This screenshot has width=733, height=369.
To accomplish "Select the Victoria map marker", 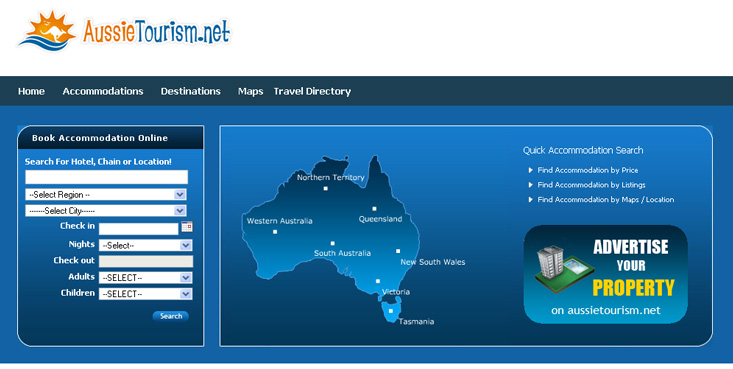I will point(378,281).
